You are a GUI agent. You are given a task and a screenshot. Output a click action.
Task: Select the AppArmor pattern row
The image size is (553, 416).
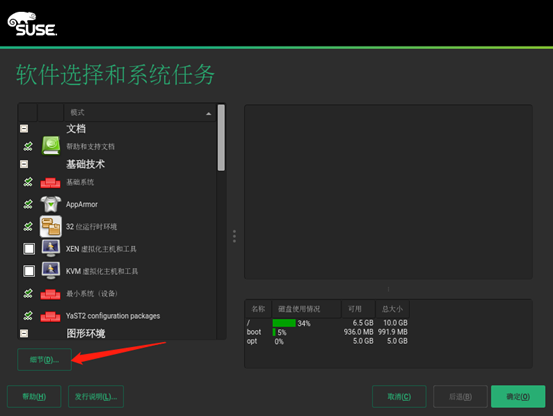click(x=117, y=204)
